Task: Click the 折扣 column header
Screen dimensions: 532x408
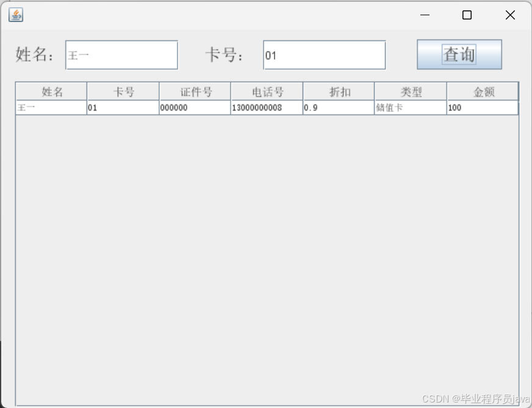Action: [338, 91]
